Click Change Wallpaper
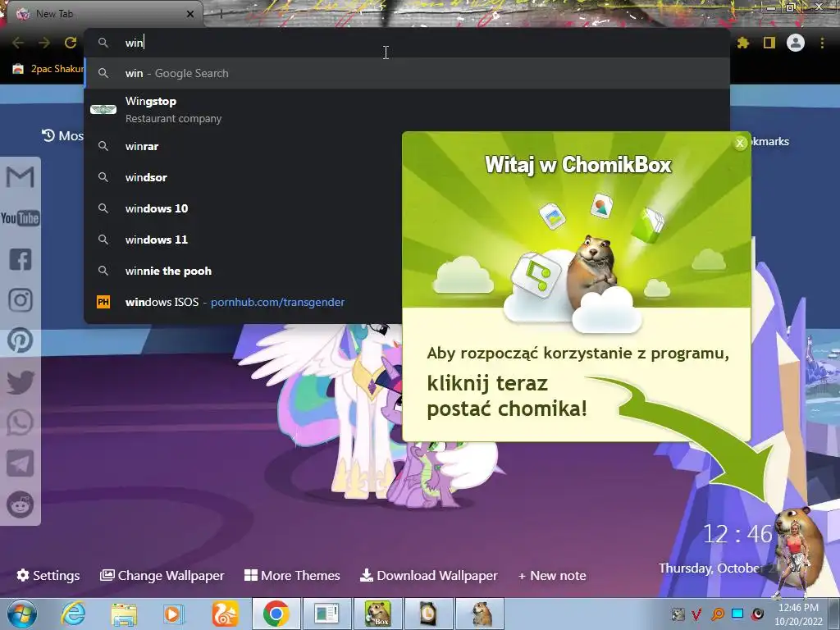Image resolution: width=840 pixels, height=630 pixels. (x=162, y=575)
